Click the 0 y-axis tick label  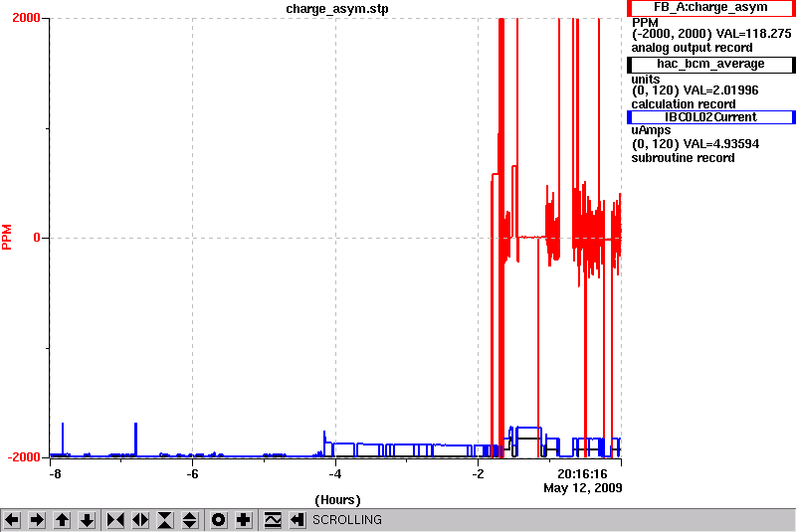(x=37, y=238)
